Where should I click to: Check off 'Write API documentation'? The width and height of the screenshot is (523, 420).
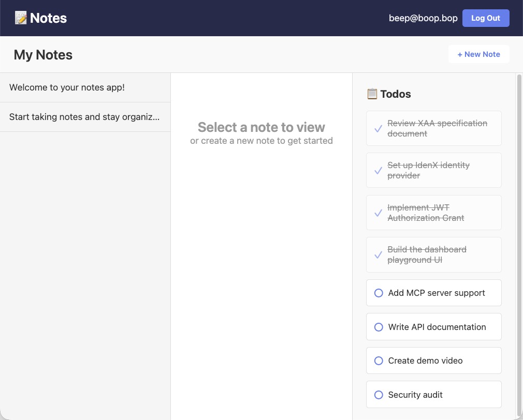click(378, 327)
